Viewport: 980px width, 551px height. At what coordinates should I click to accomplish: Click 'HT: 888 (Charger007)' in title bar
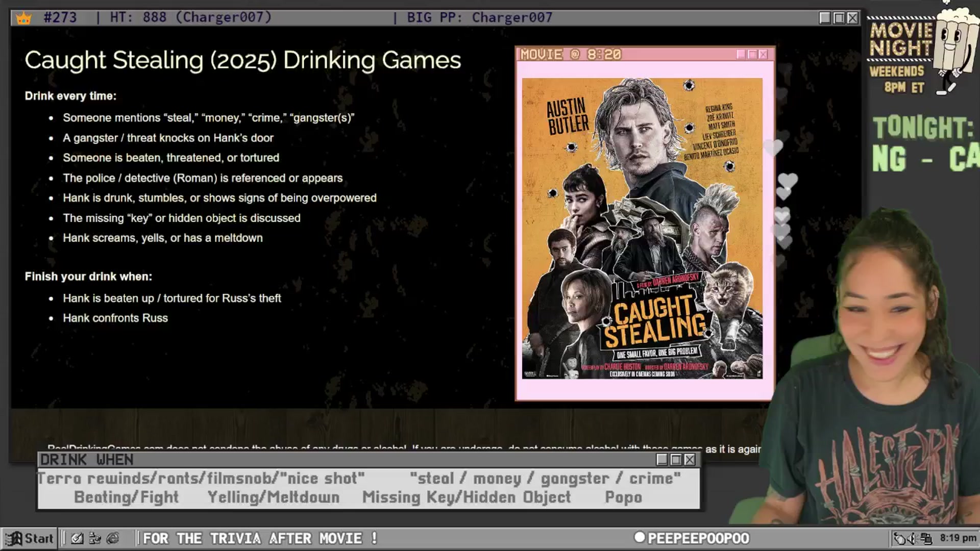click(191, 18)
